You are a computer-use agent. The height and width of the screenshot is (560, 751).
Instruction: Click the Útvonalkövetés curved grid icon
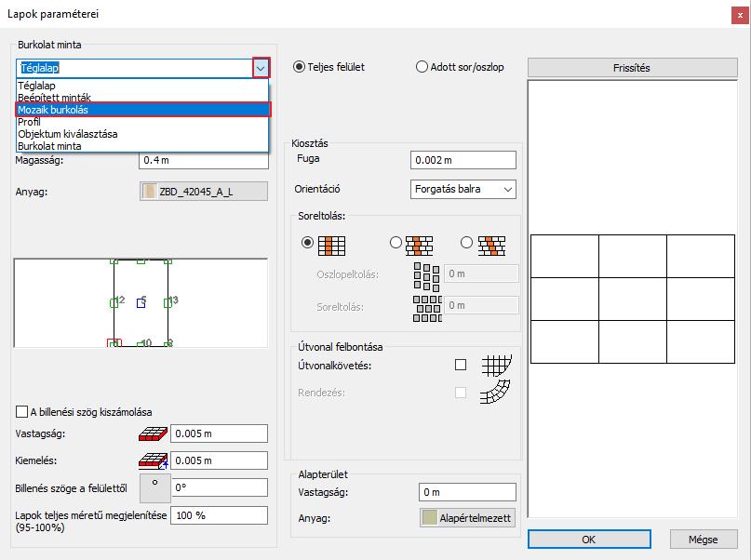(496, 366)
